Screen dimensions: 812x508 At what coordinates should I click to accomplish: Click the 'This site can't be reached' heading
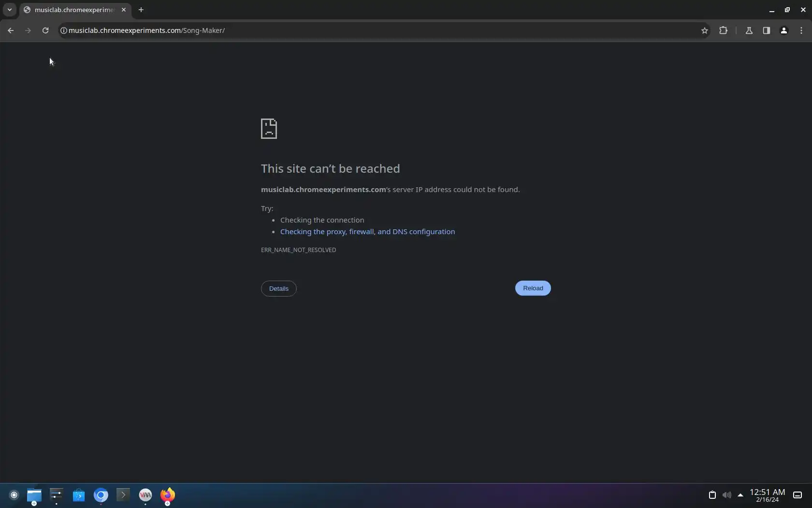point(331,169)
